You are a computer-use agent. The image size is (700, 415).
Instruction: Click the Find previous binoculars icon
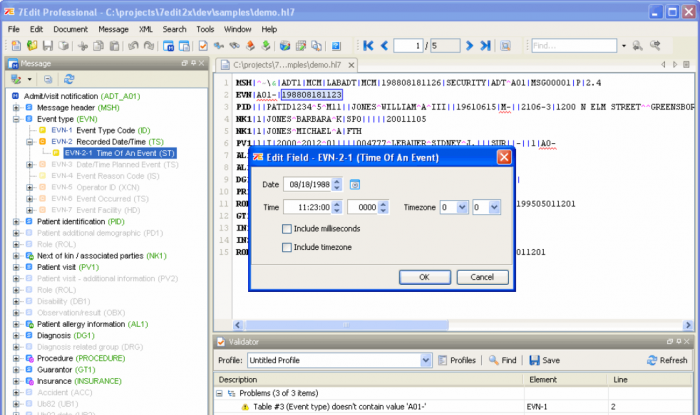(x=638, y=46)
